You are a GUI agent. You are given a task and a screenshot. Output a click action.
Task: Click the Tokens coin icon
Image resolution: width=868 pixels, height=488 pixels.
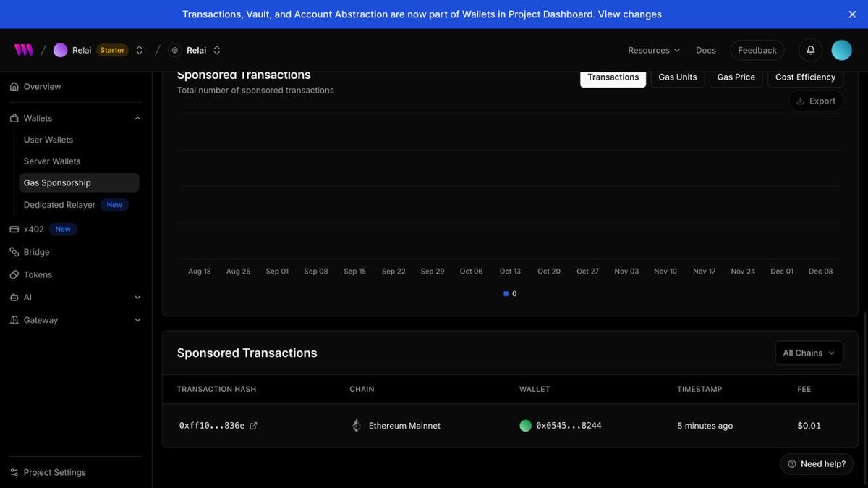14,274
